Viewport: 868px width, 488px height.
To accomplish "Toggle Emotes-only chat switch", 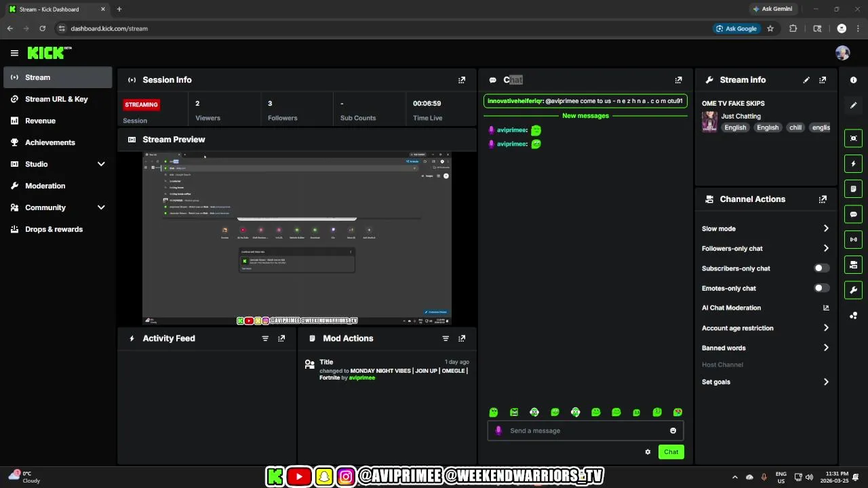I will [821, 288].
